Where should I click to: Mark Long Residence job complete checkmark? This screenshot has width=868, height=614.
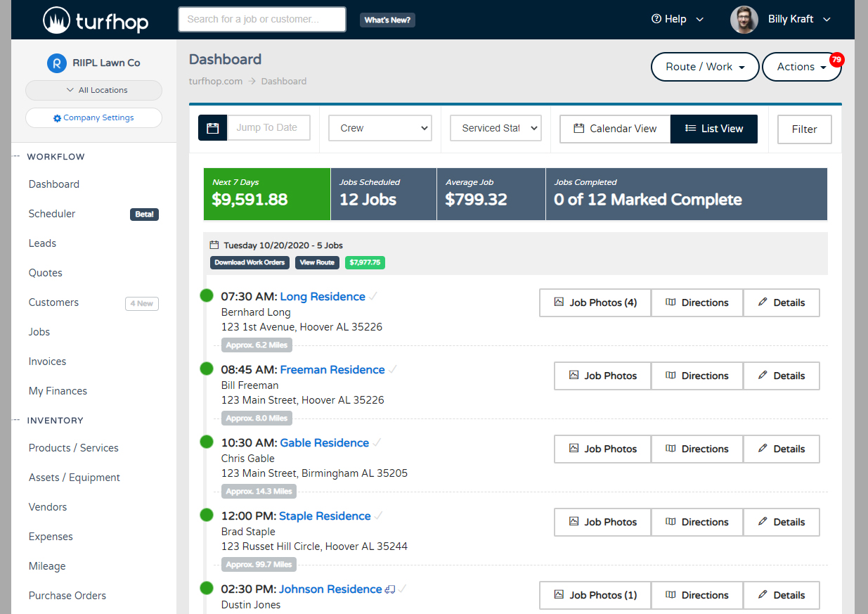point(373,297)
